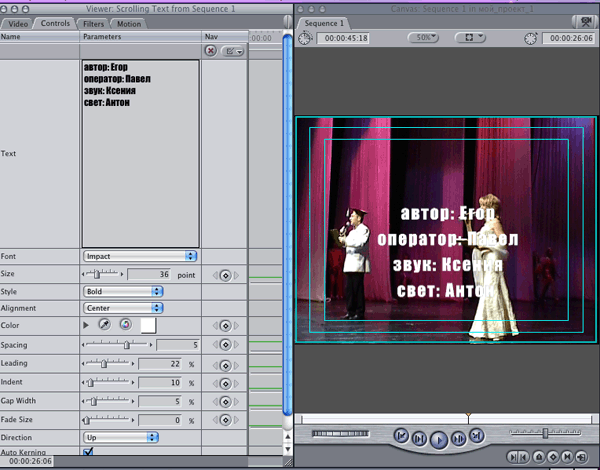Click Play In to Out button

pos(419,439)
